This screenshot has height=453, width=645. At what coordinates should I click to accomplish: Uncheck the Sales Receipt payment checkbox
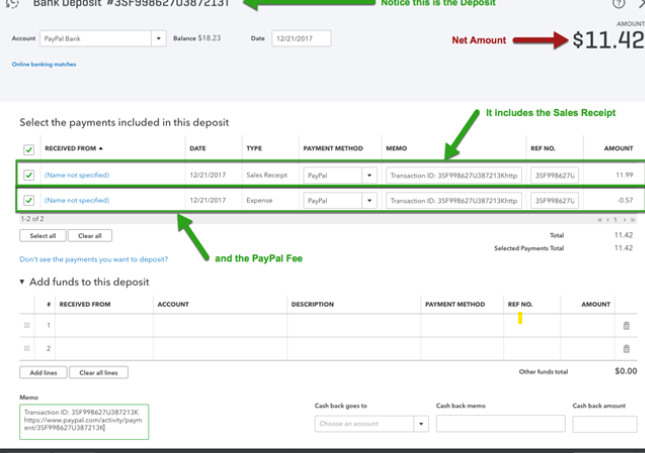(29, 175)
